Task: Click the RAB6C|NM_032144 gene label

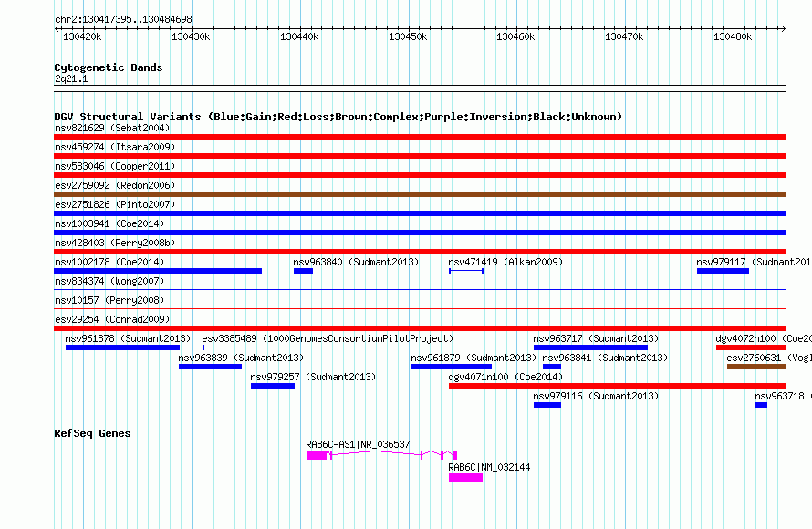Action: (489, 467)
